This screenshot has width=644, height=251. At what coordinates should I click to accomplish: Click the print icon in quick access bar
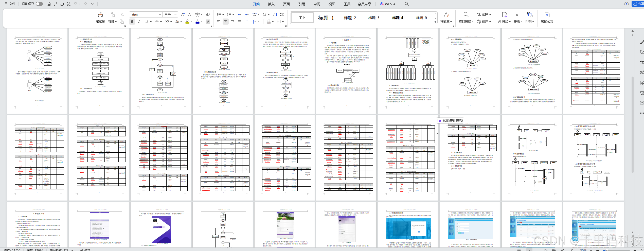pyautogui.click(x=62, y=4)
